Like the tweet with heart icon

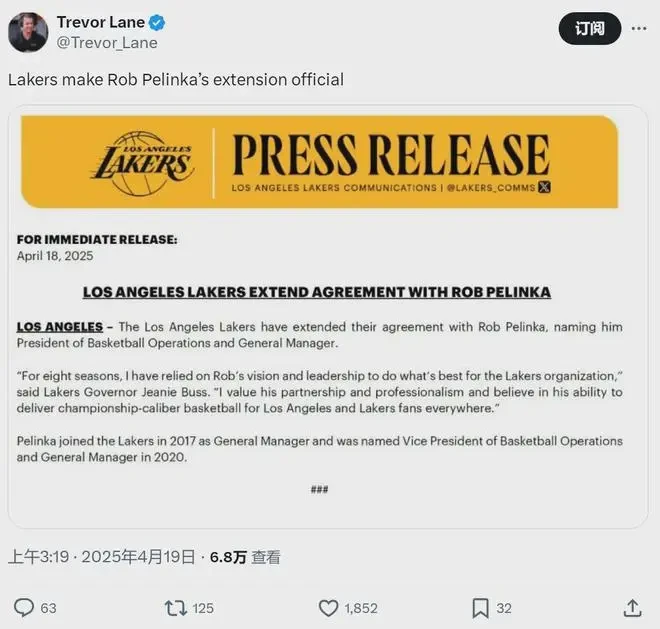pyautogui.click(x=328, y=608)
